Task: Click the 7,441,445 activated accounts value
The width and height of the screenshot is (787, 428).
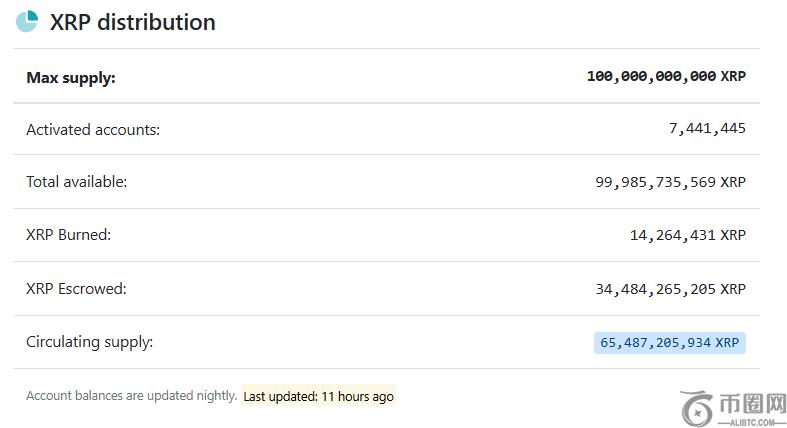Action: click(x=707, y=129)
